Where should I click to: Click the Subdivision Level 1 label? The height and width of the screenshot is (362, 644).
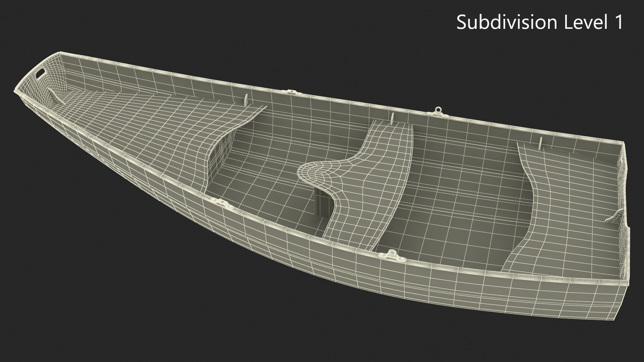tap(539, 22)
